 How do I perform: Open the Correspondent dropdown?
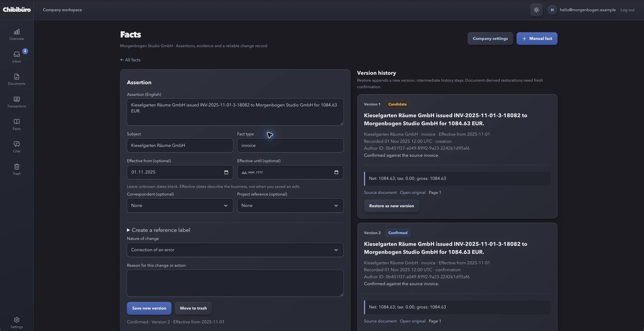click(x=180, y=205)
